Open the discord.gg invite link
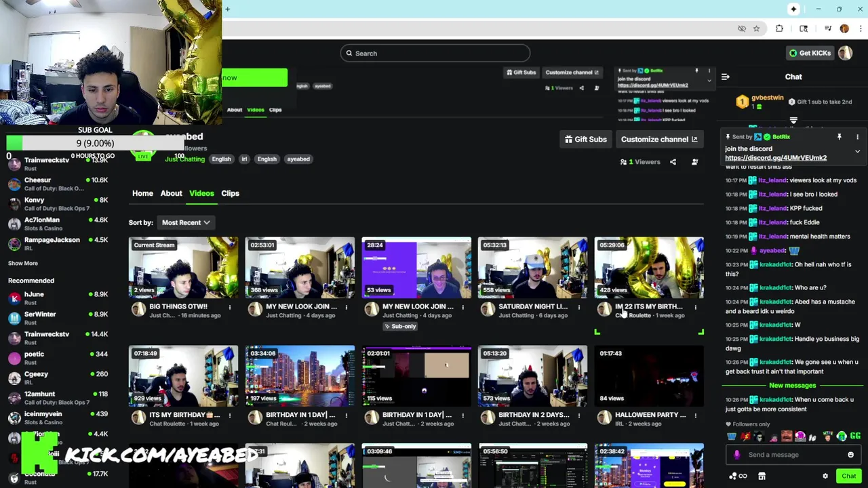The image size is (868, 488). [776, 158]
